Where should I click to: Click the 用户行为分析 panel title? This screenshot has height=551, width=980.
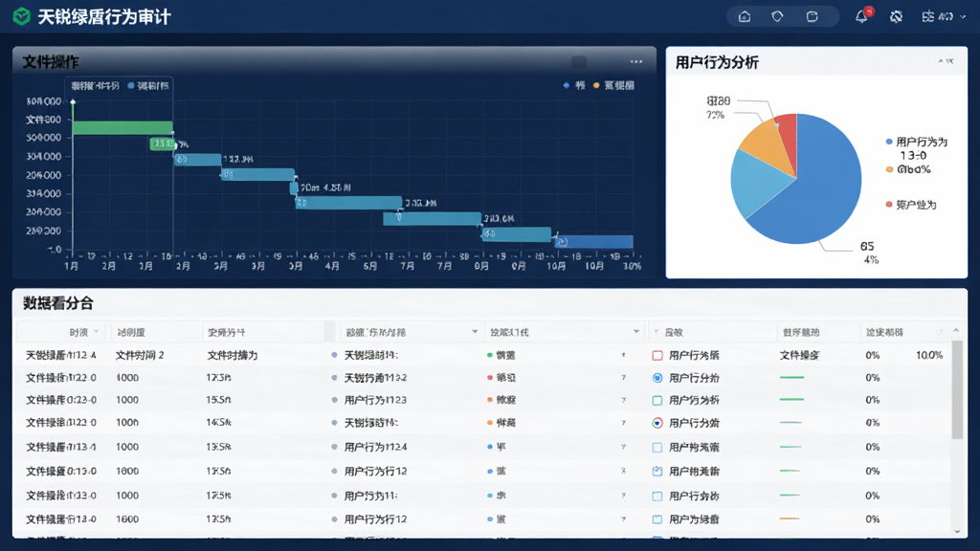pos(717,62)
